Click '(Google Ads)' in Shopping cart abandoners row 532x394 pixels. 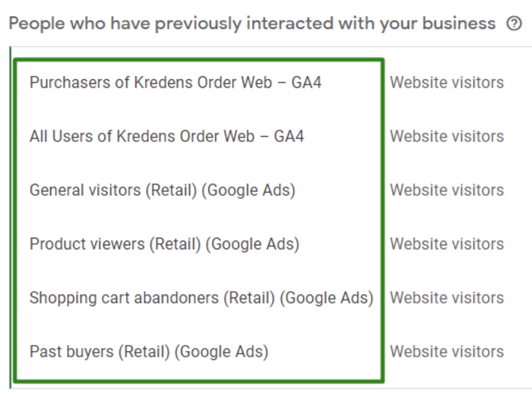(x=329, y=298)
